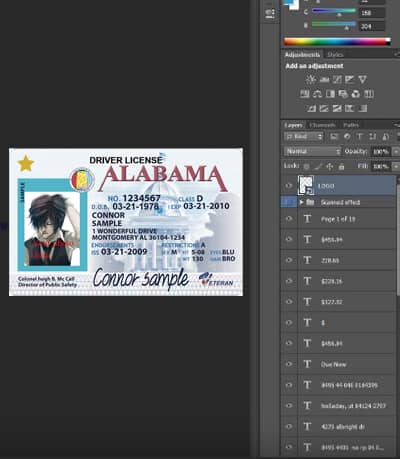
Task: Open the Normal blend mode dropdown
Action: click(x=313, y=151)
